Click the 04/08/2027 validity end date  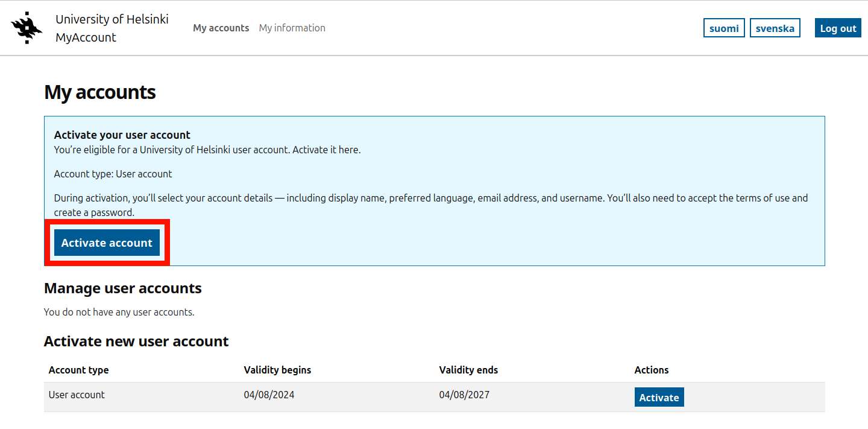pyautogui.click(x=464, y=395)
